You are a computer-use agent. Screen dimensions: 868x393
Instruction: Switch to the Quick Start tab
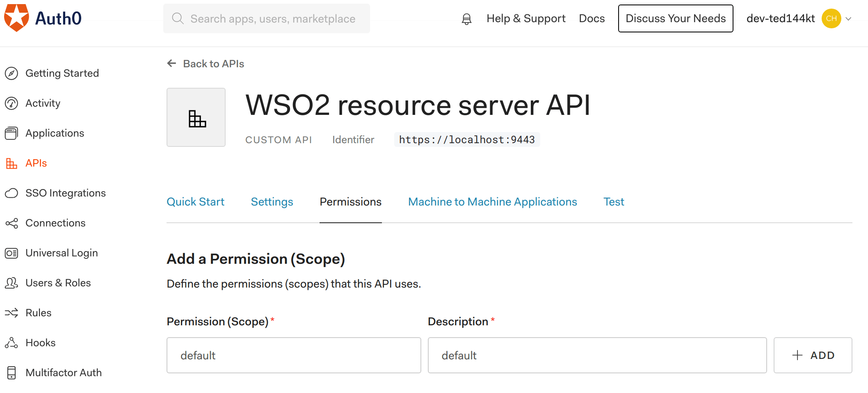[195, 202]
